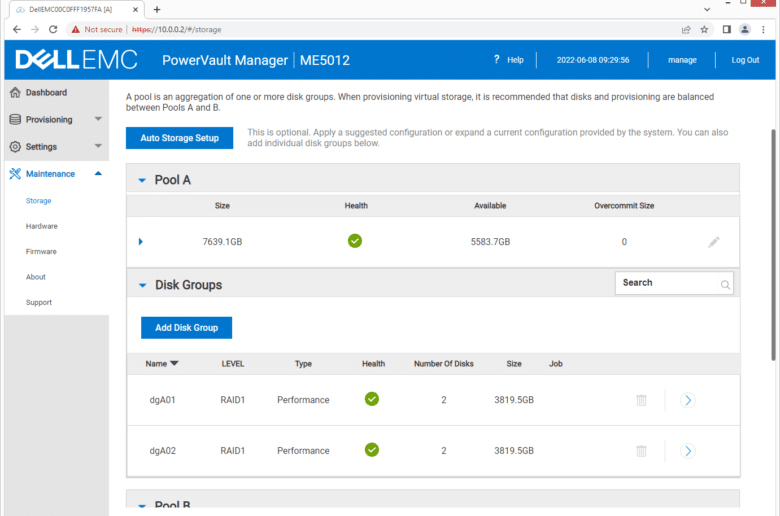Screen dimensions: 780x516
Task: Click the Add Disk Group button
Action: tap(187, 328)
